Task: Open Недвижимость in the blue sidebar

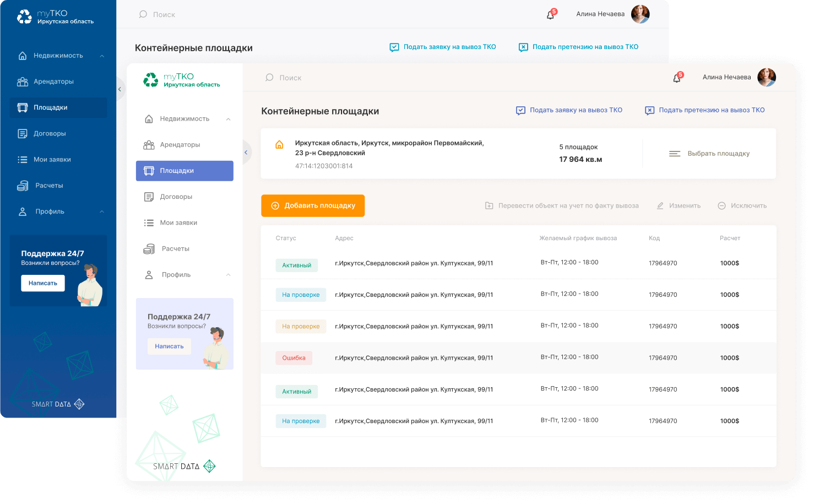Action: [58, 56]
